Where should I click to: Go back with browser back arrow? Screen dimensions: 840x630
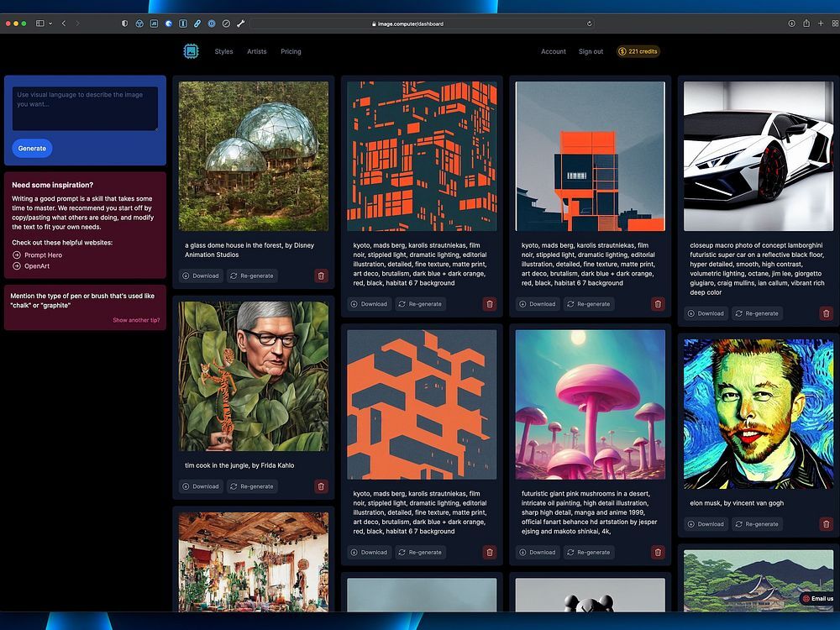tap(64, 24)
